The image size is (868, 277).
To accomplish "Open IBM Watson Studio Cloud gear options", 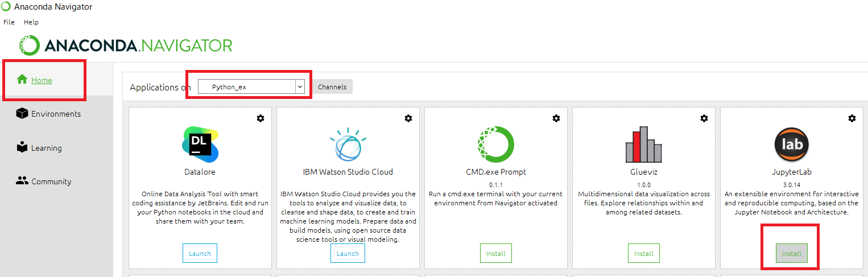I will [x=408, y=118].
